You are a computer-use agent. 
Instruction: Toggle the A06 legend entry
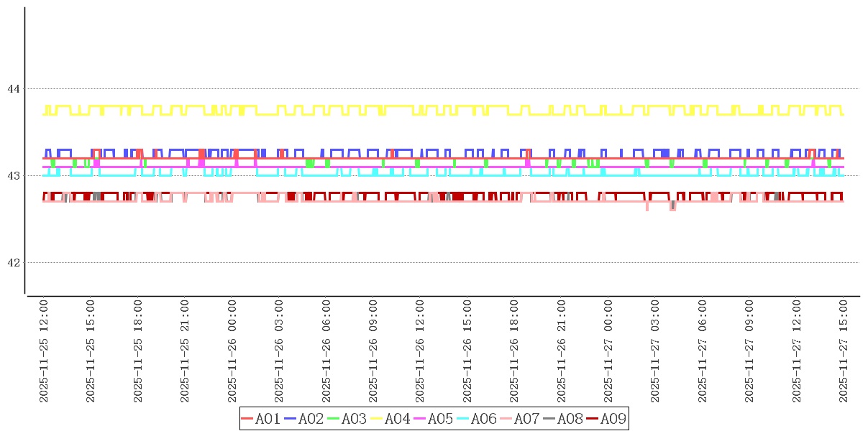point(483,419)
